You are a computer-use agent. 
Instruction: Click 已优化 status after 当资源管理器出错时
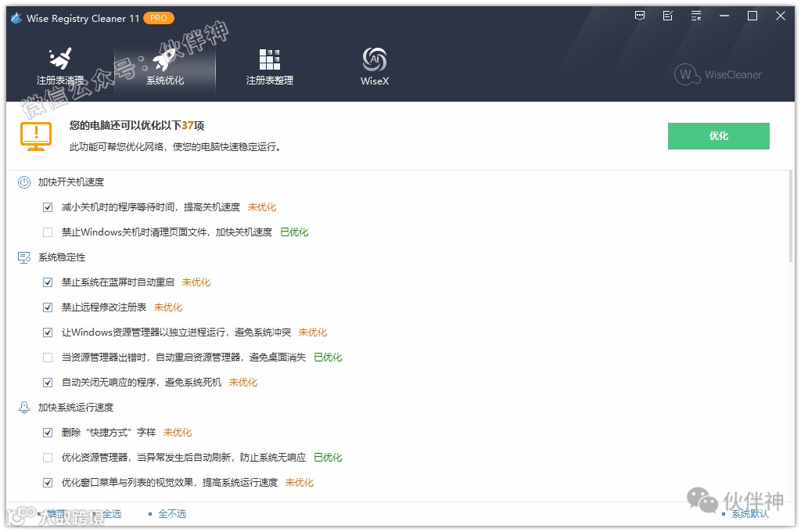pos(328,358)
